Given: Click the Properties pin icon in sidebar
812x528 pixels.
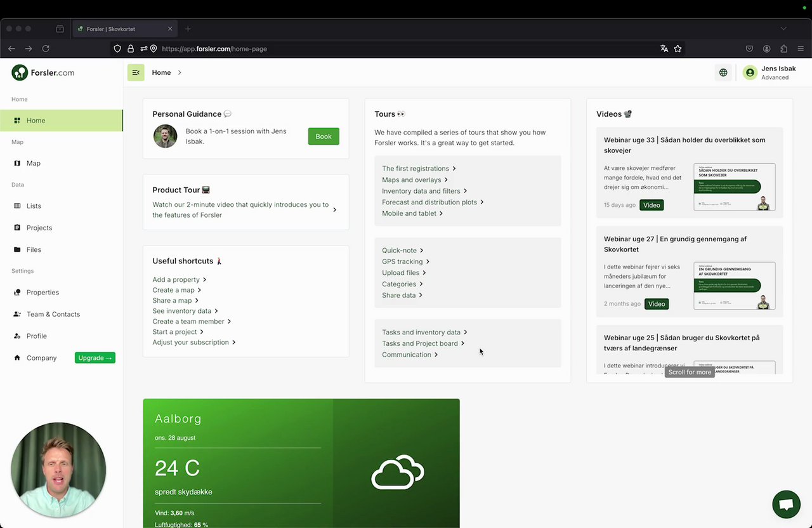Looking at the screenshot, I should point(17,293).
